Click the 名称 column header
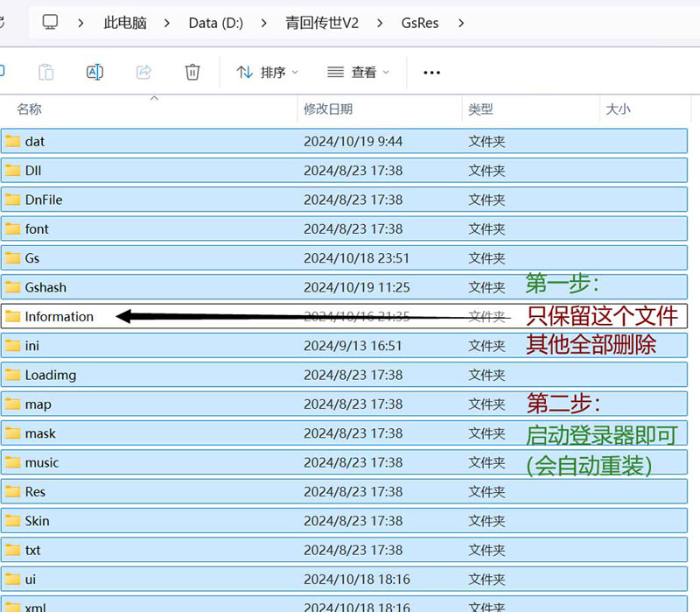This screenshot has height=612, width=700. 30,109
